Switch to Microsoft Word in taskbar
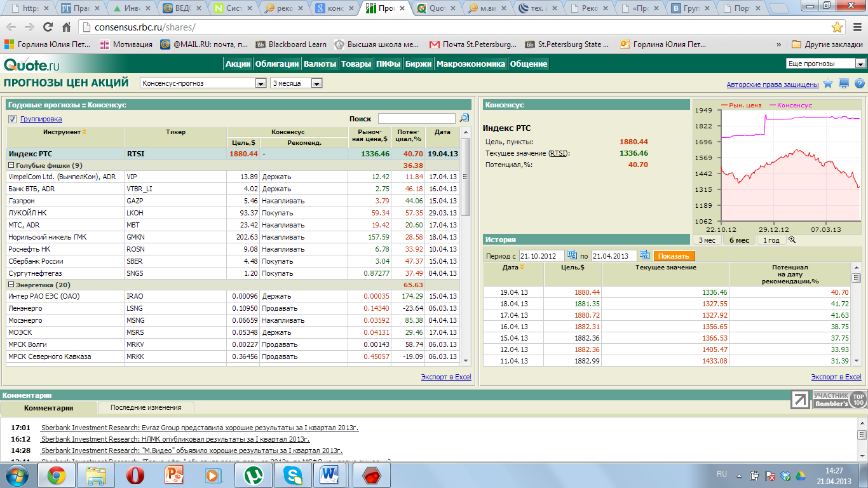Viewport: 868px width, 488px height. pyautogui.click(x=330, y=475)
